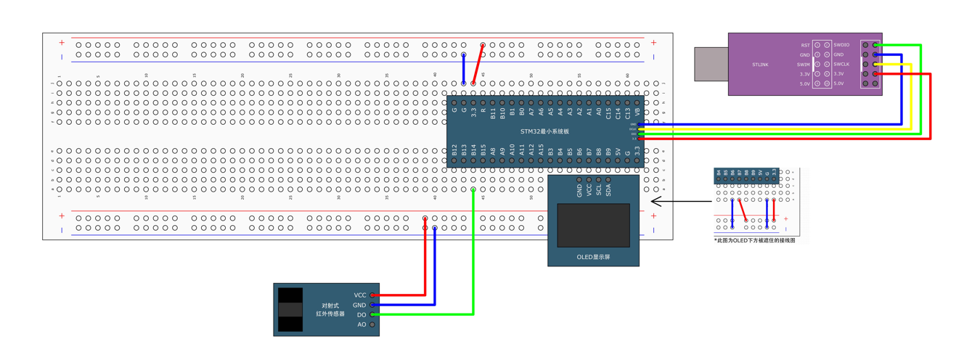Select the B11 pin label on STM32
This screenshot has height=344, width=980.
click(493, 113)
